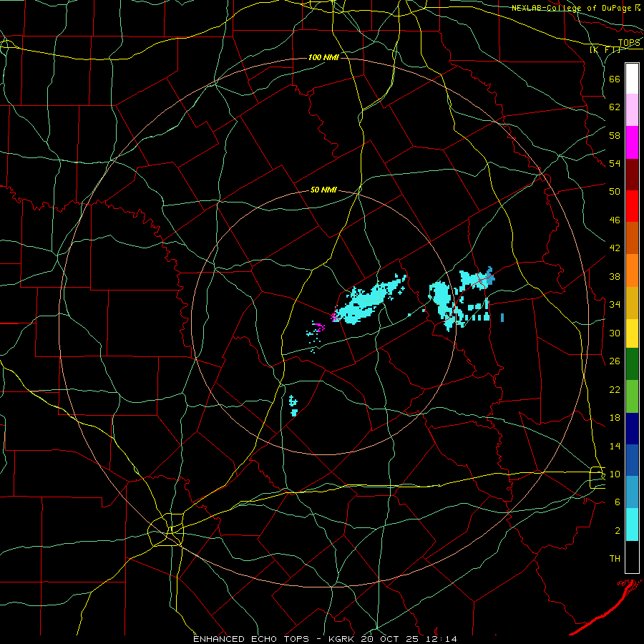The width and height of the screenshot is (644, 644).
Task: Click the "66" legend value
Action: pyautogui.click(x=615, y=79)
